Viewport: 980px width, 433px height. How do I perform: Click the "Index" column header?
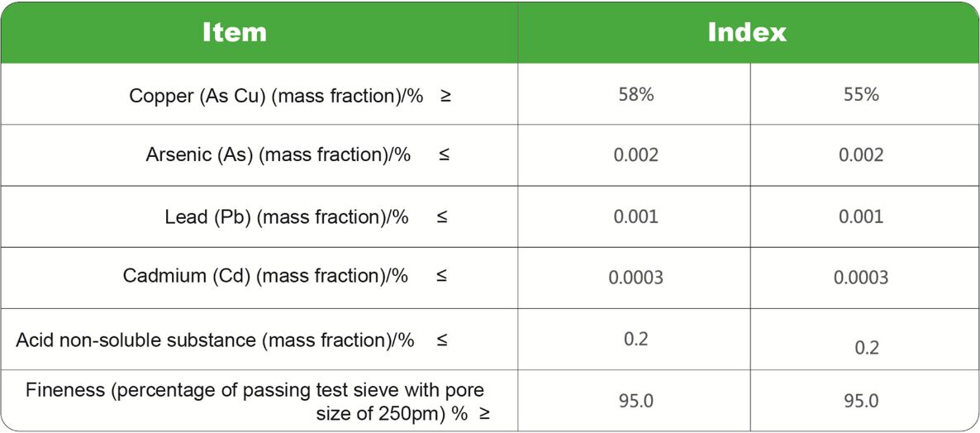pyautogui.click(x=747, y=32)
